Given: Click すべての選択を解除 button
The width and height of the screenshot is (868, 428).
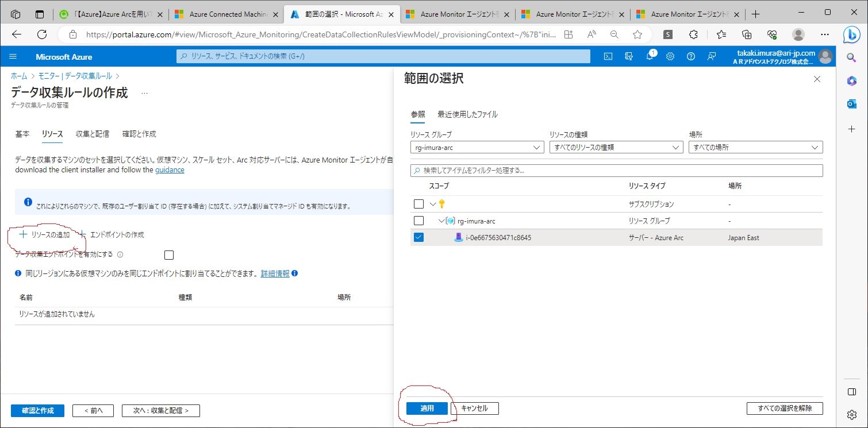Looking at the screenshot, I should coord(785,408).
